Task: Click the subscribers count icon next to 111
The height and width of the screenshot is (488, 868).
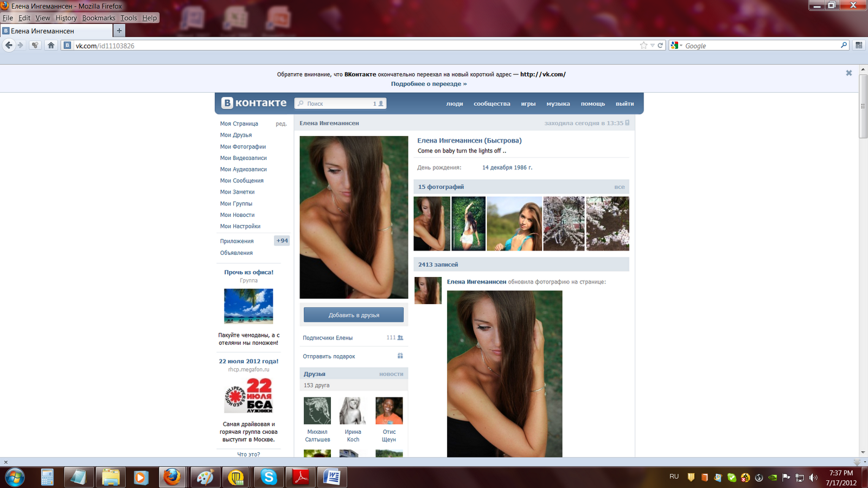Action: click(400, 337)
